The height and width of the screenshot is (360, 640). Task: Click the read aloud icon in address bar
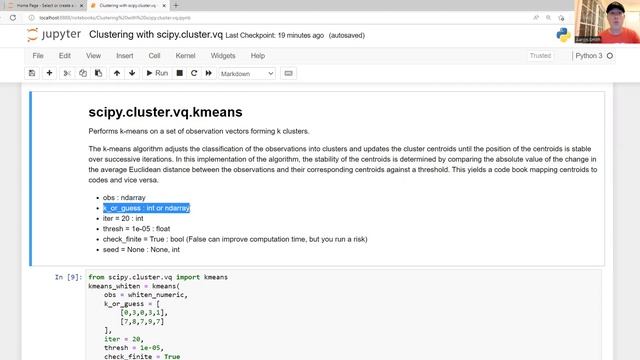tap(536, 18)
